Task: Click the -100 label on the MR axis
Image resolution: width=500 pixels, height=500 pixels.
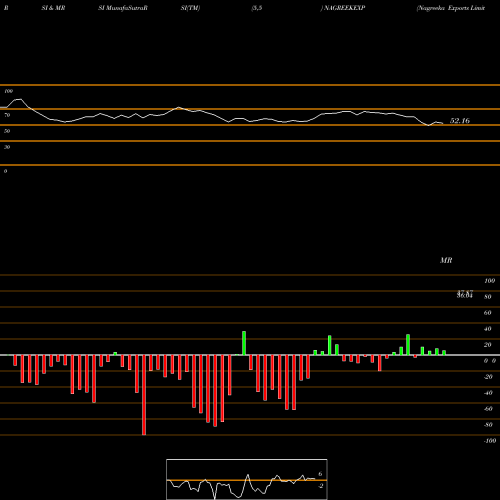Action: click(x=490, y=441)
